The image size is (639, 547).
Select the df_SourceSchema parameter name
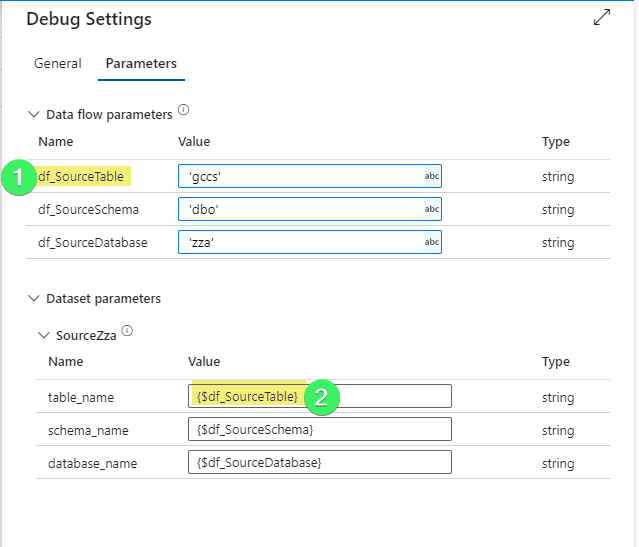click(x=88, y=210)
